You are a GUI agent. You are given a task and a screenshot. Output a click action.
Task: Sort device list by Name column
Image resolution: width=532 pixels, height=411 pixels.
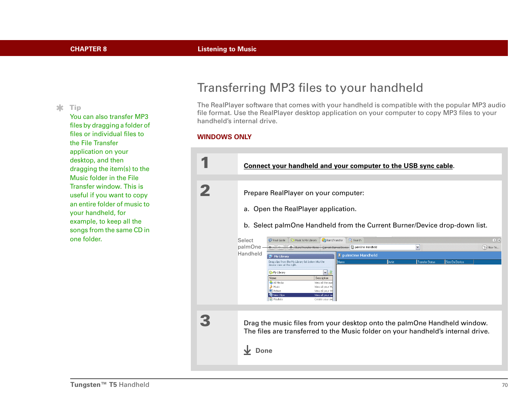[362, 262]
